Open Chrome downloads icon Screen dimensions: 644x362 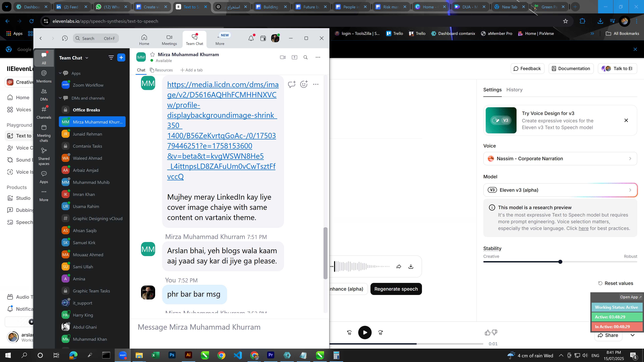[x=600, y=21]
